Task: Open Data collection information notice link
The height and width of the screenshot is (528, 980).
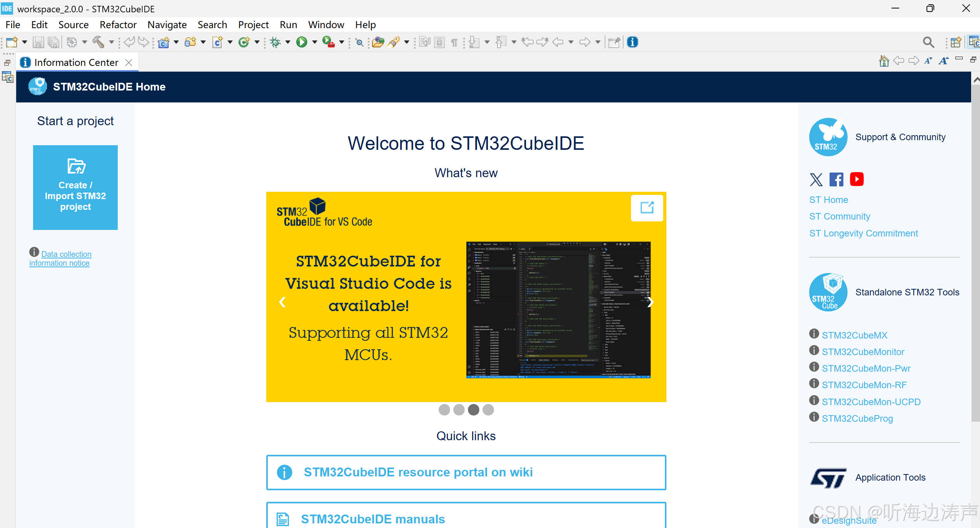Action: pyautogui.click(x=60, y=258)
